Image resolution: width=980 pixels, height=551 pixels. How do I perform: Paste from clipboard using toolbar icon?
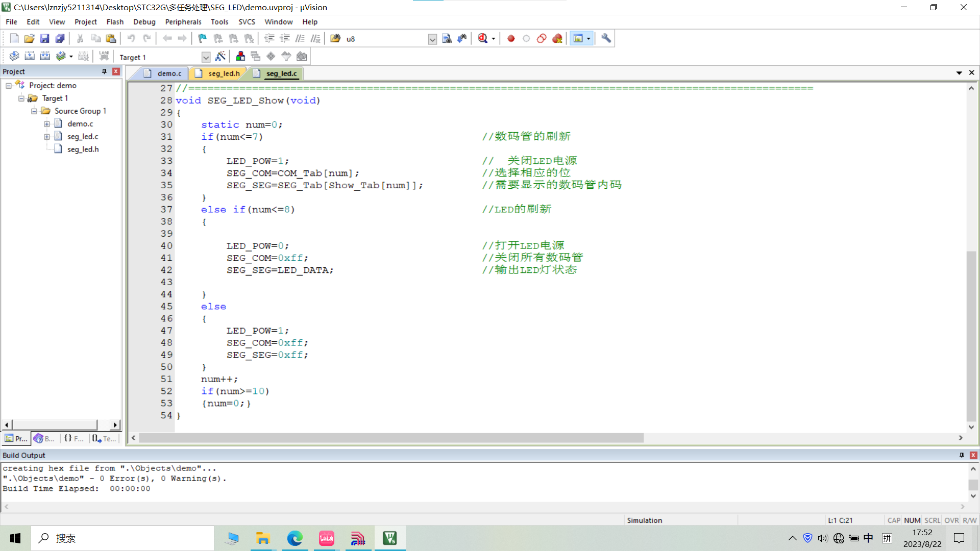pos(111,38)
